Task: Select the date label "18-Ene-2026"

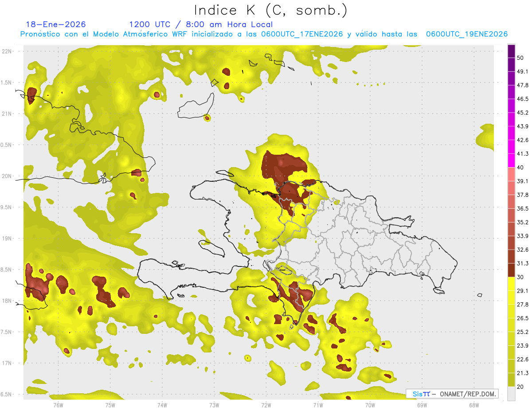Action: [56, 24]
